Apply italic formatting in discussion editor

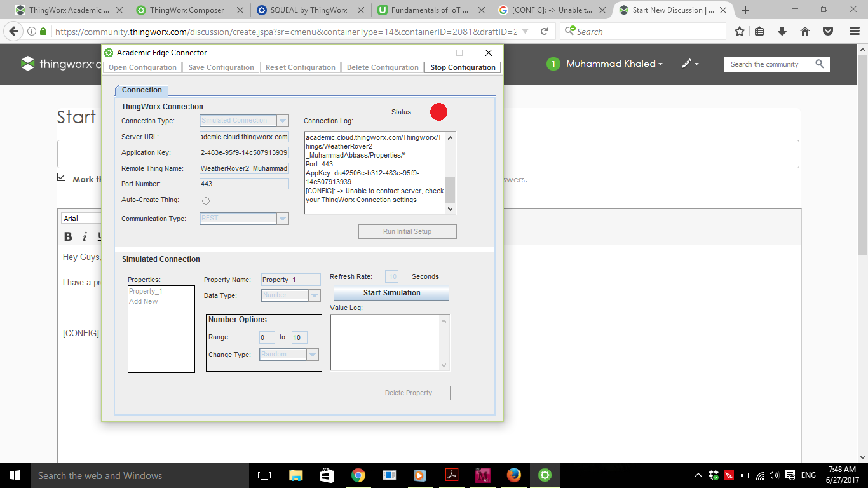(x=84, y=237)
